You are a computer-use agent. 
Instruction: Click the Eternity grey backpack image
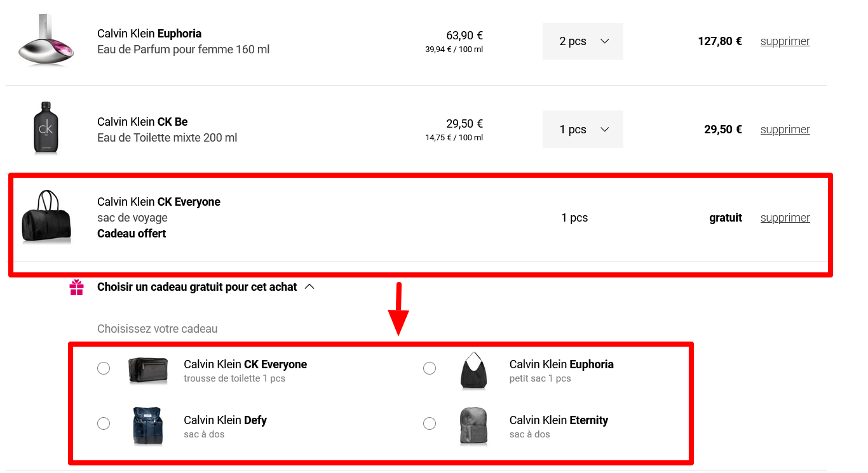pos(473,426)
